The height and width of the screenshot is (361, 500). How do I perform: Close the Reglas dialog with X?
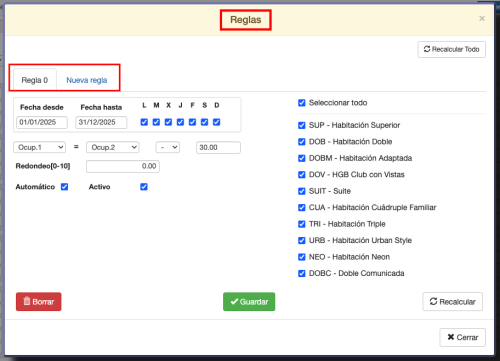tap(482, 19)
